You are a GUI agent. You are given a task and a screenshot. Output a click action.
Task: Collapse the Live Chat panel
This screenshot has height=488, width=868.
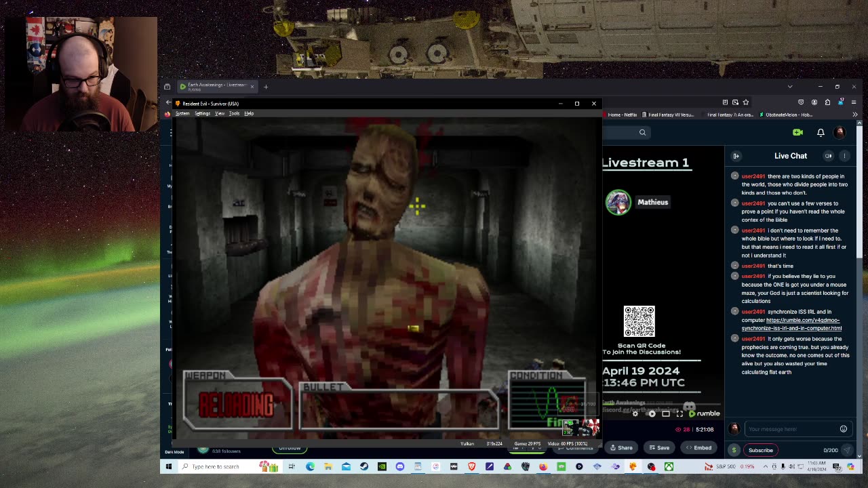pos(736,156)
